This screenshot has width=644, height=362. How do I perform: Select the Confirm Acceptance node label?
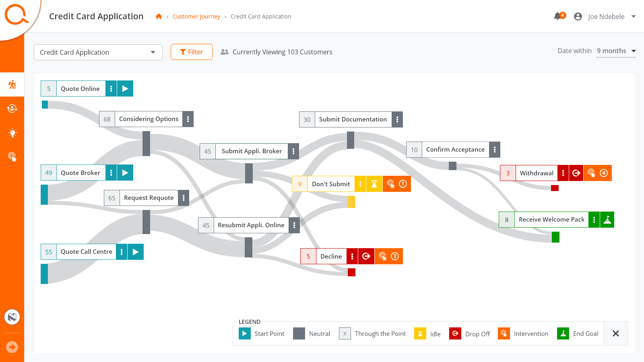pyautogui.click(x=455, y=150)
